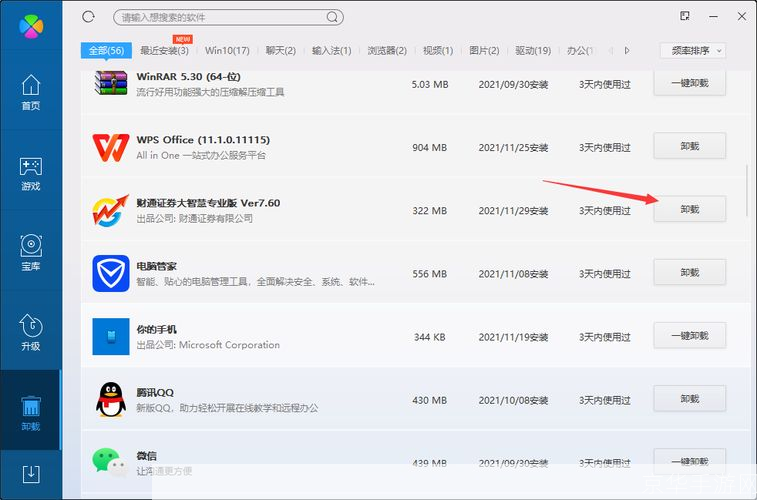Click the 财通证券大智慧 app icon

(x=109, y=210)
